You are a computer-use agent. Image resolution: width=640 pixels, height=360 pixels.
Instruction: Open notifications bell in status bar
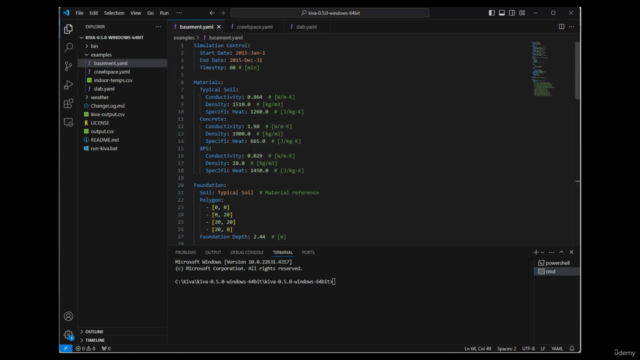click(572, 349)
